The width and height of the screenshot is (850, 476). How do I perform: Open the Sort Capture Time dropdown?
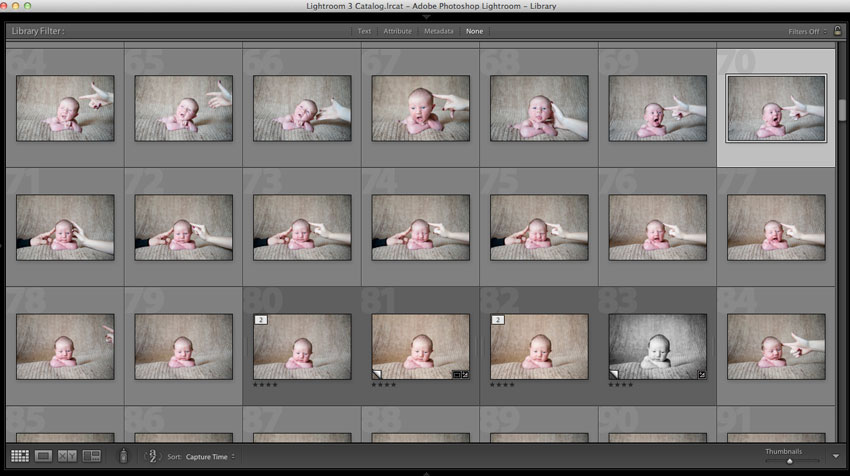pyautogui.click(x=210, y=456)
